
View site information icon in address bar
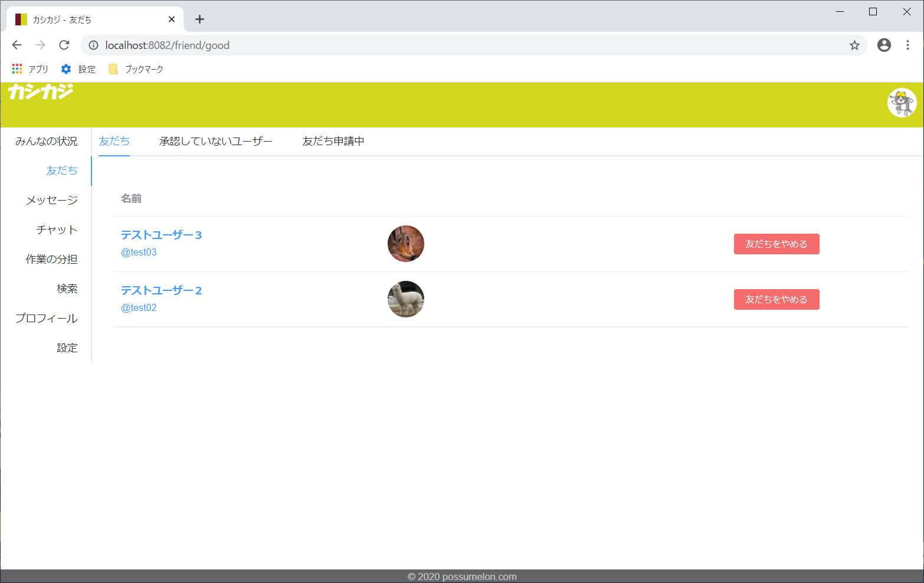pos(93,45)
